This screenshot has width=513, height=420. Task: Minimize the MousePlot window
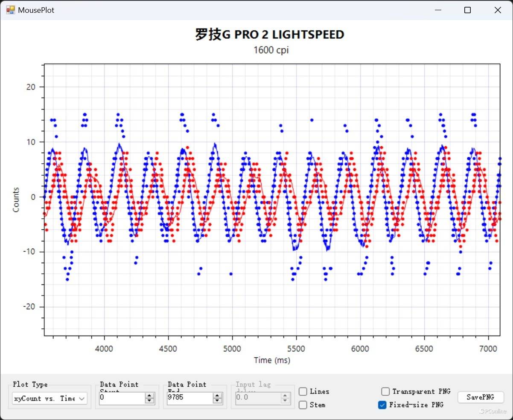(x=438, y=10)
